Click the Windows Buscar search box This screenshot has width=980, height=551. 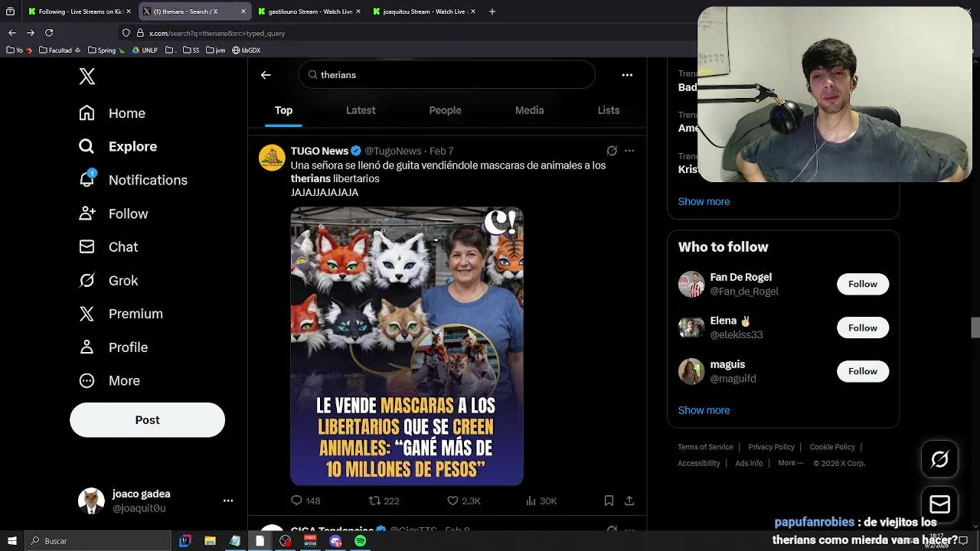[x=99, y=541]
